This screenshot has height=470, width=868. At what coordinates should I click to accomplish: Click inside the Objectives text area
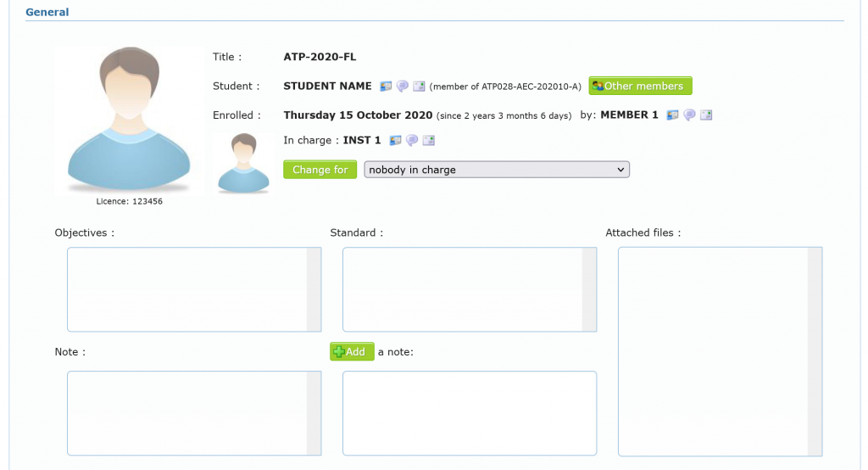187,289
